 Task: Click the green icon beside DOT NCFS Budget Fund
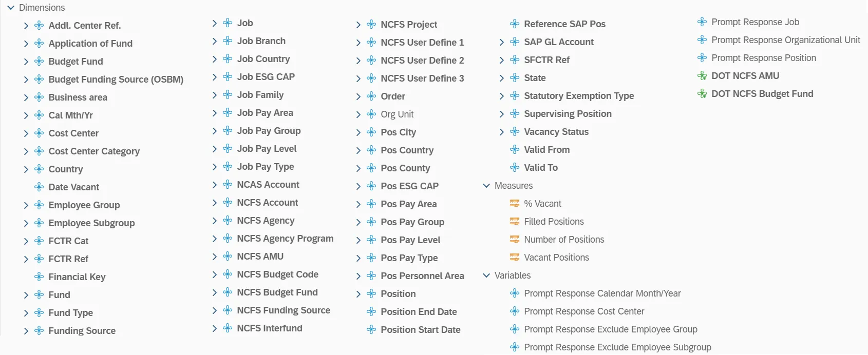pyautogui.click(x=702, y=94)
